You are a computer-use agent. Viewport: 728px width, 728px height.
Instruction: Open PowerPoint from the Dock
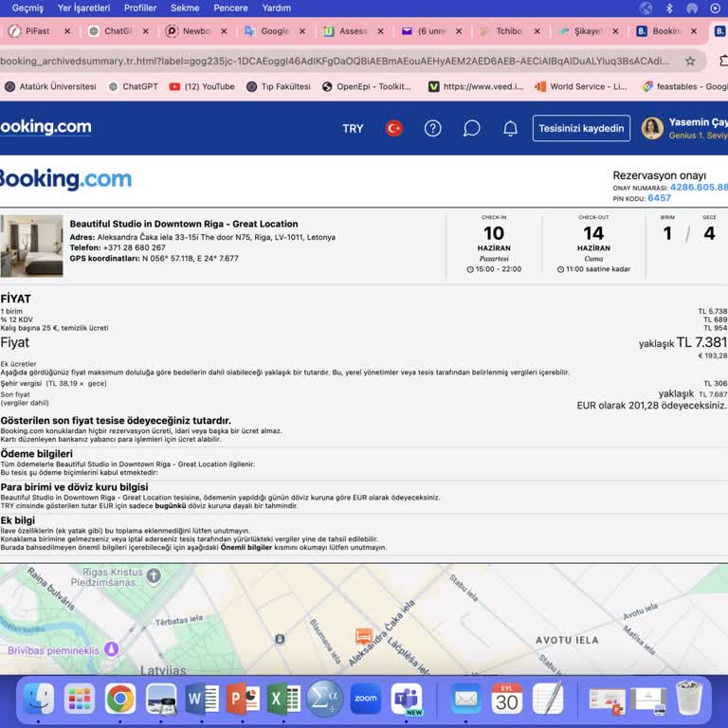pyautogui.click(x=243, y=698)
